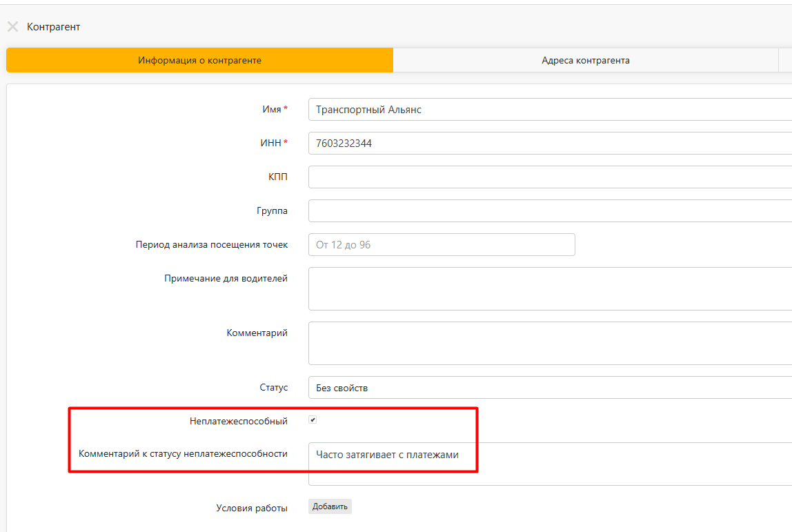The width and height of the screenshot is (792, 532).
Task: Click the Имя field containing Транспортный Альянс
Action: (548, 109)
